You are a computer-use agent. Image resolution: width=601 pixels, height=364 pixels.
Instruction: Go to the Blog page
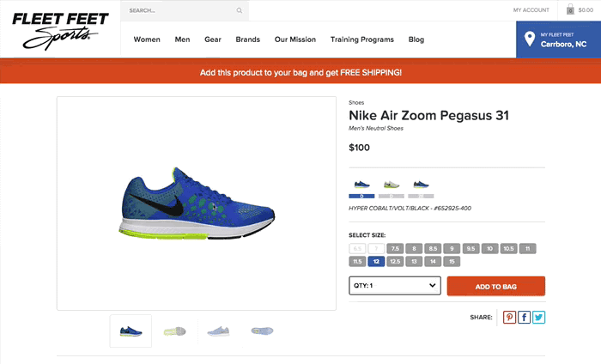point(416,39)
